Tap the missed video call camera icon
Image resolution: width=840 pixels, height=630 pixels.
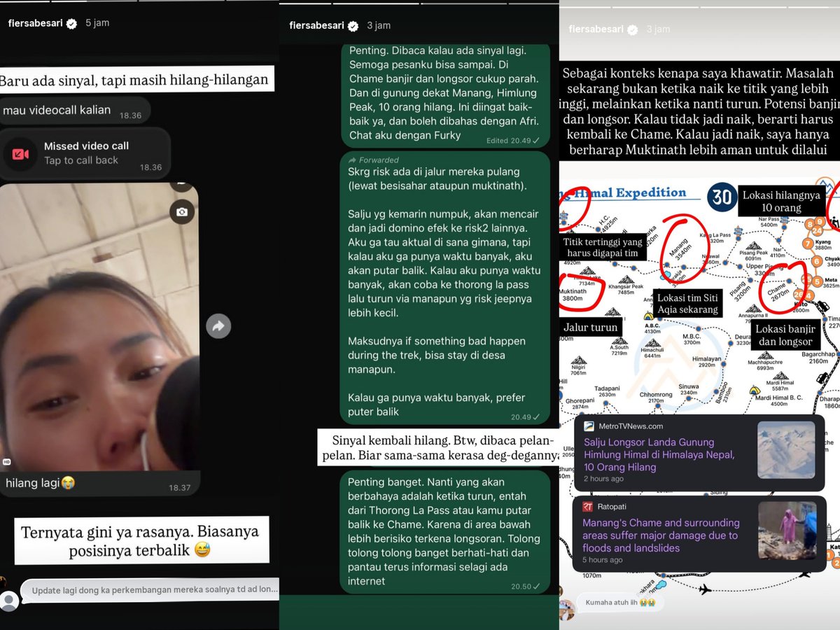click(x=20, y=153)
